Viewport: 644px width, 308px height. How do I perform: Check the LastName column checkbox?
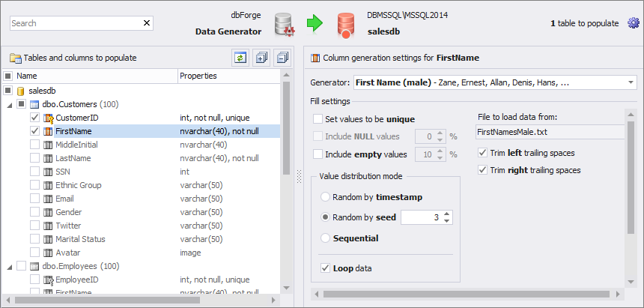(35, 158)
